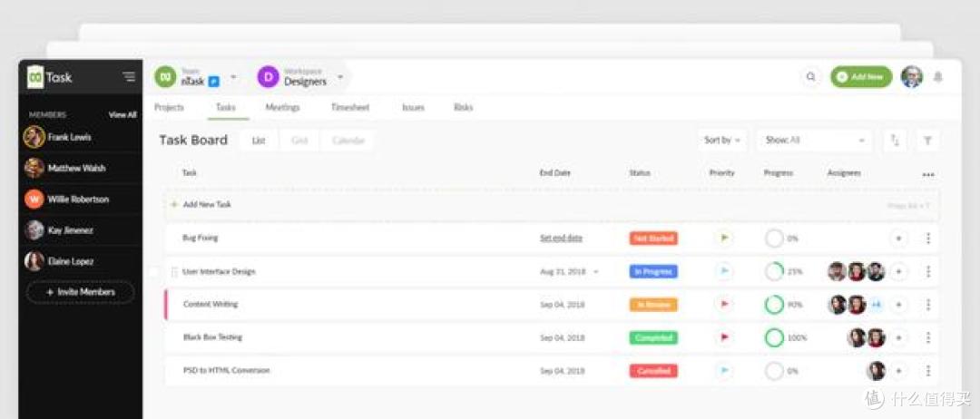Click Add New Task row
Image resolution: width=980 pixels, height=419 pixels.
click(x=552, y=205)
